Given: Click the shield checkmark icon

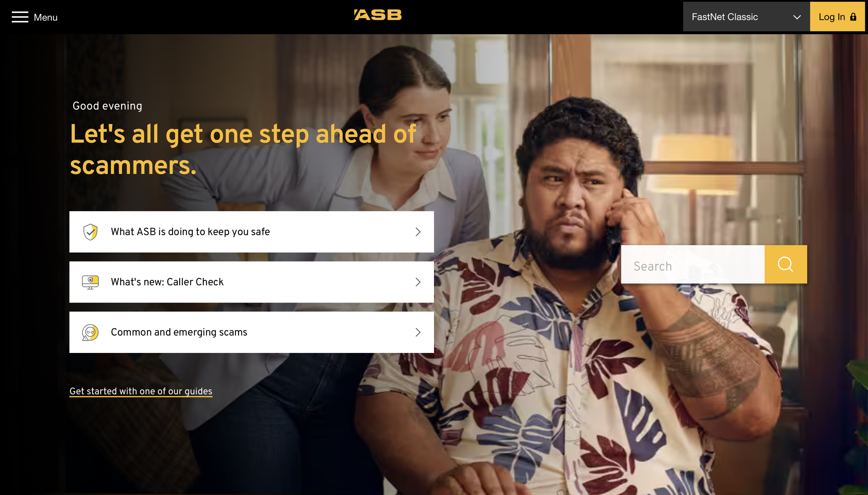Looking at the screenshot, I should point(90,232).
